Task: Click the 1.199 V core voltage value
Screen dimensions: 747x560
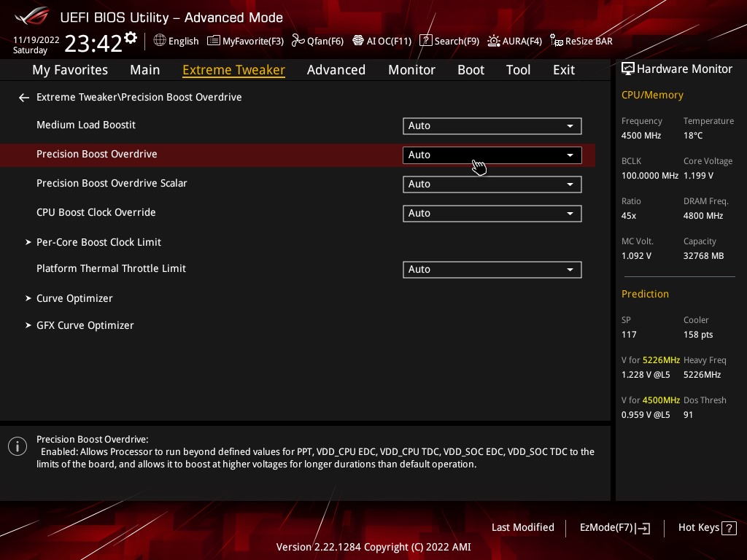Action: (698, 175)
